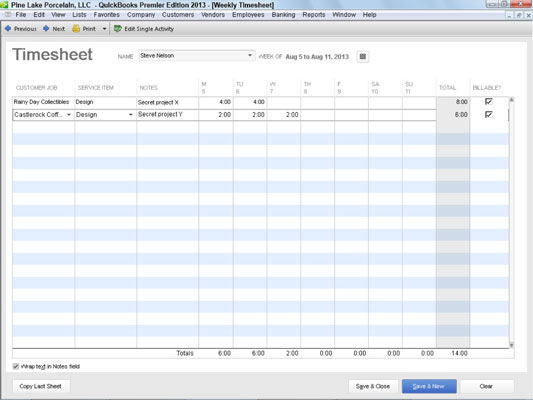Click the Copy Last Sheet button
Viewport: 533px width, 400px height.
[x=41, y=386]
